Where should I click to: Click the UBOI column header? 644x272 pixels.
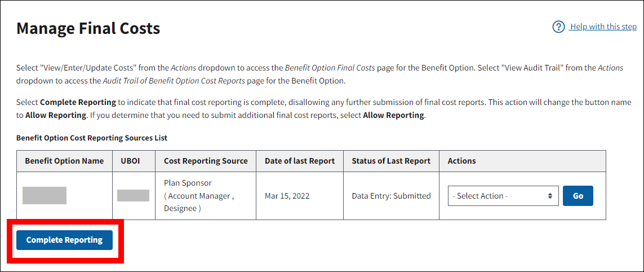pyautogui.click(x=130, y=161)
